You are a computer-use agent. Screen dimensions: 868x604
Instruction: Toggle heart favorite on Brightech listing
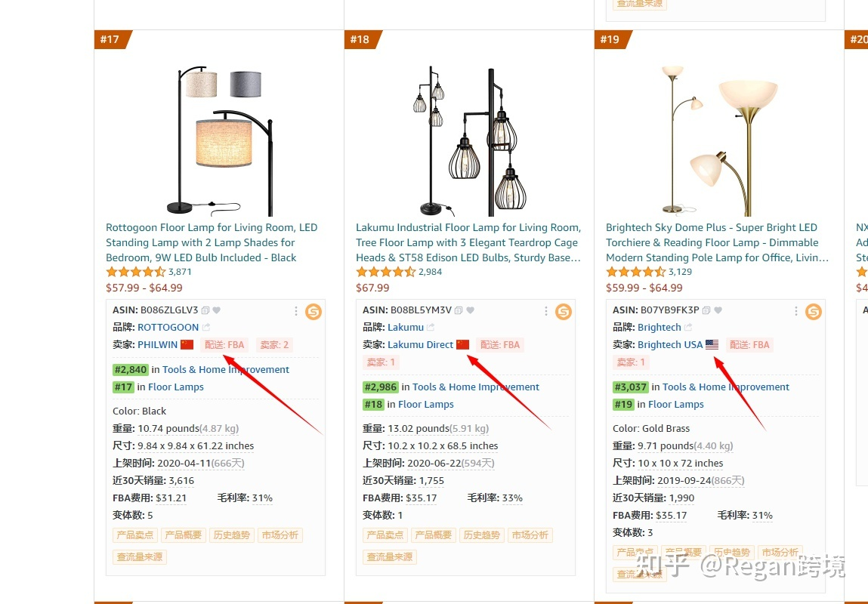pos(718,310)
